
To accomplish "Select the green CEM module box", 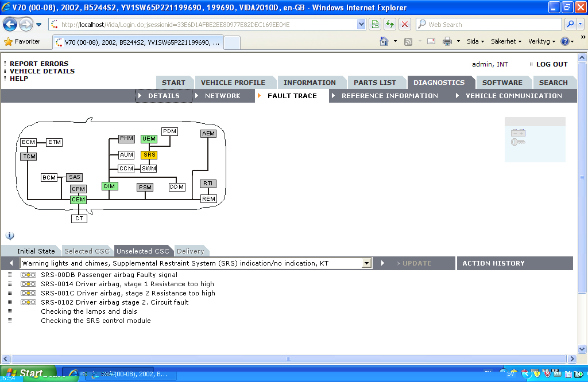I will point(79,200).
